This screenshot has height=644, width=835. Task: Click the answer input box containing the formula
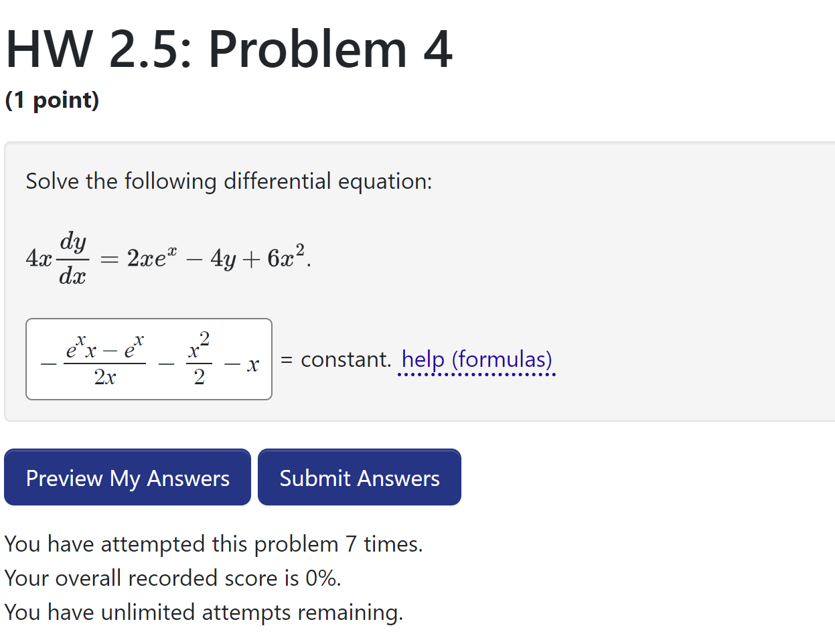[147, 359]
